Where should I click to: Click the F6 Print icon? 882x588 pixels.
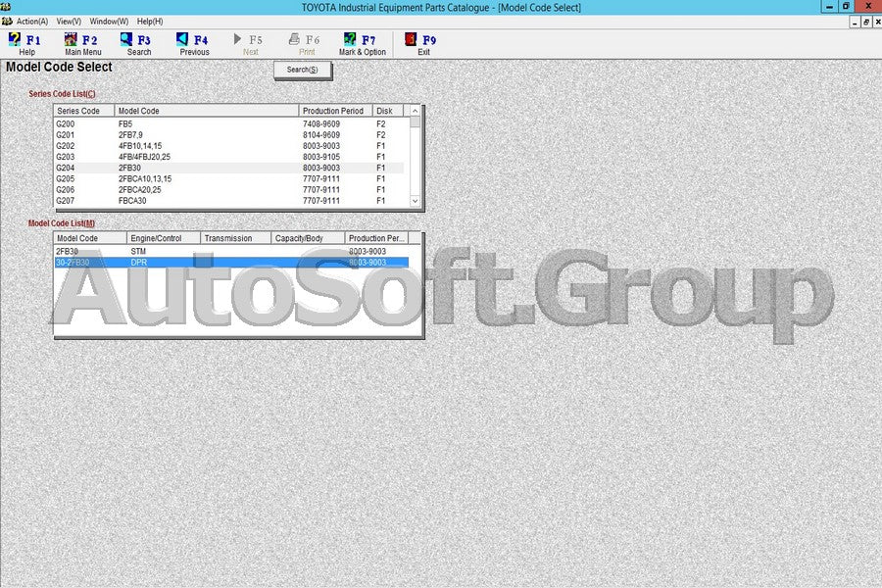(294, 40)
